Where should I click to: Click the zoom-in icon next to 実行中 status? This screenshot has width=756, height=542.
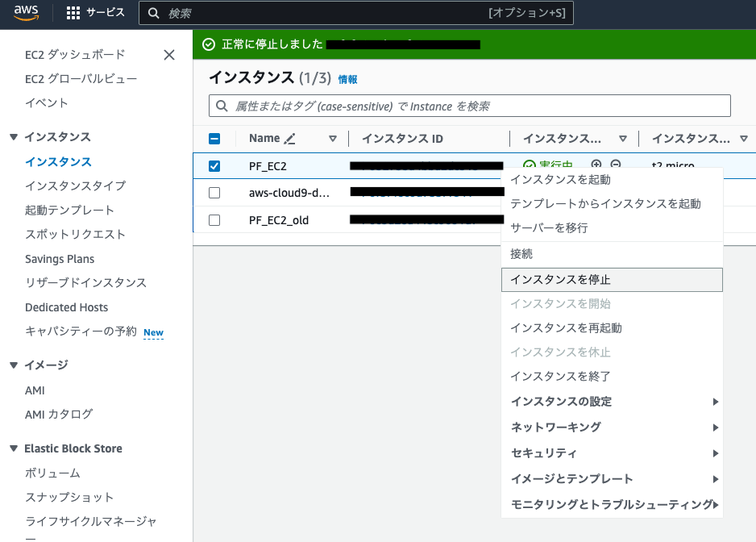tap(596, 164)
